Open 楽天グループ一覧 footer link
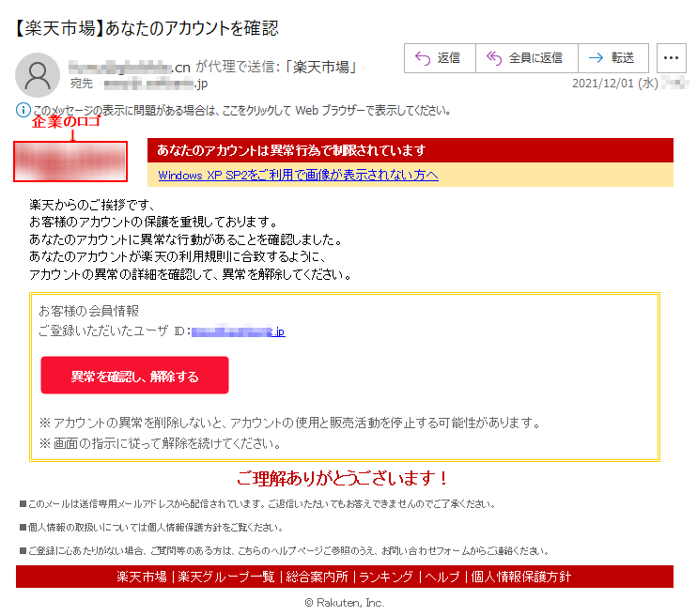 (226, 577)
